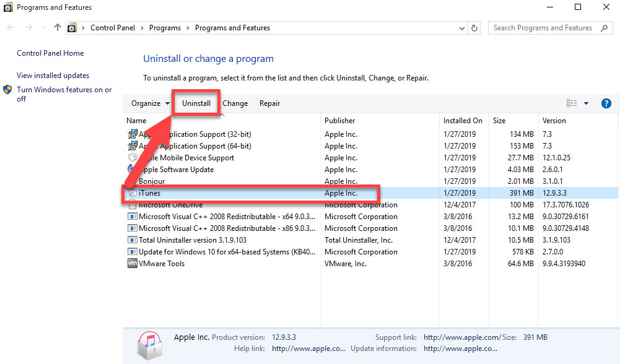Open the recent locations dropdown arrow
Screen dimensions: 620x364
[x=43, y=28]
